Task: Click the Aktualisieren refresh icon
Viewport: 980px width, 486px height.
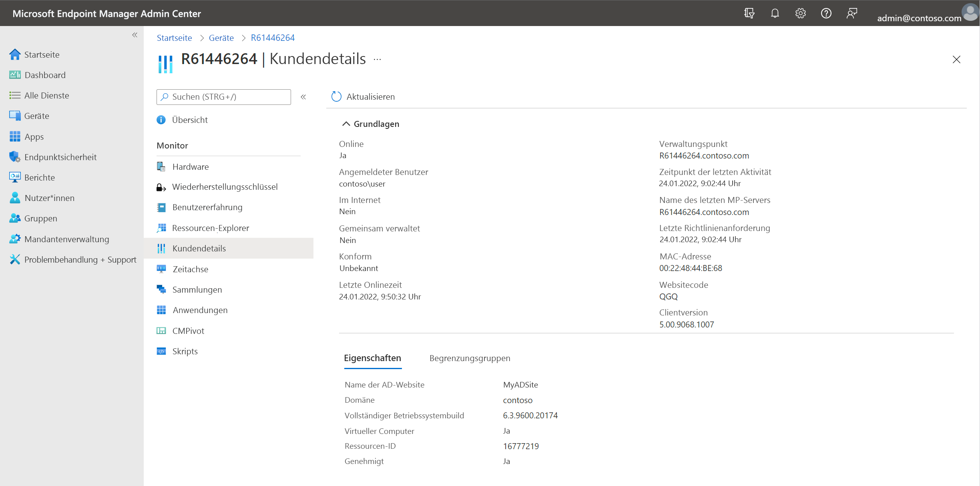Action: click(x=336, y=96)
